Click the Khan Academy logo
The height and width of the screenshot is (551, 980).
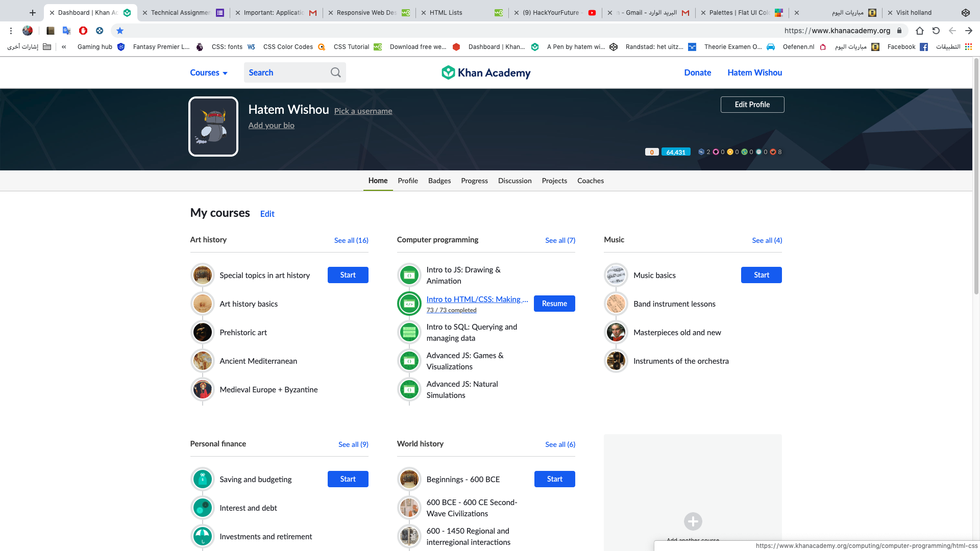[x=486, y=72]
